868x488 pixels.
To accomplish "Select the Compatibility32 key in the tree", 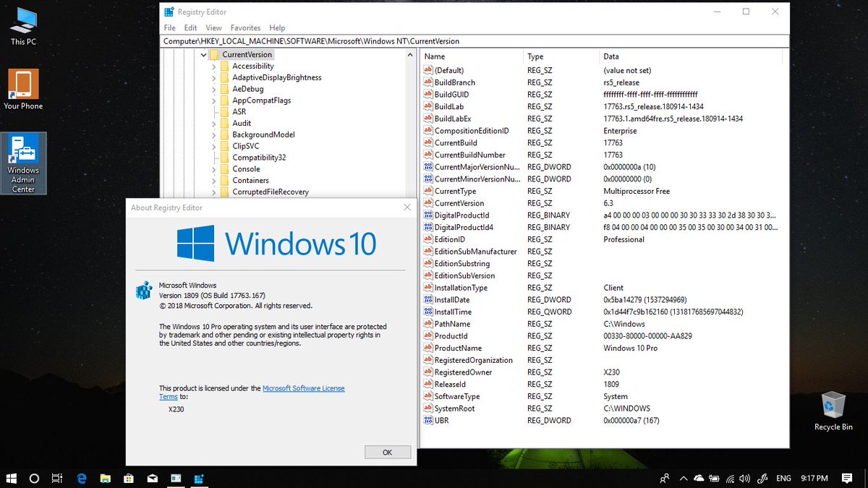I will pos(259,158).
